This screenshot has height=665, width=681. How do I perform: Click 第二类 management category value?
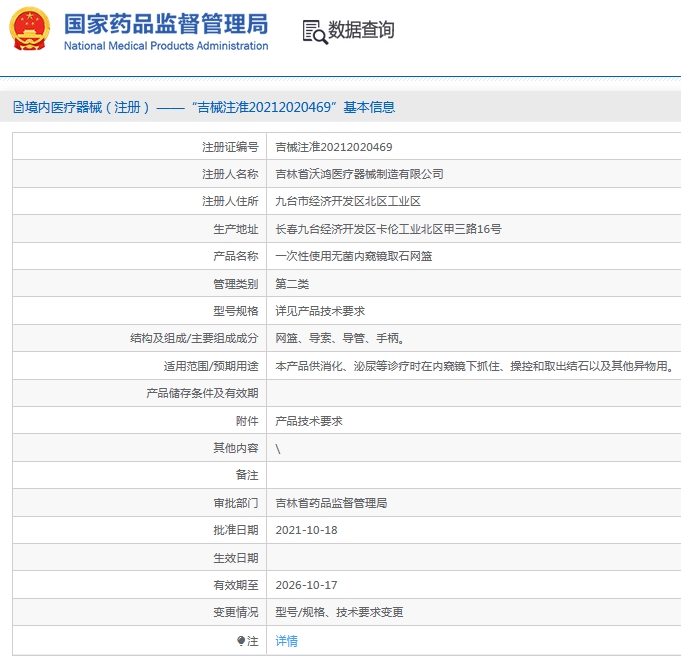292,284
